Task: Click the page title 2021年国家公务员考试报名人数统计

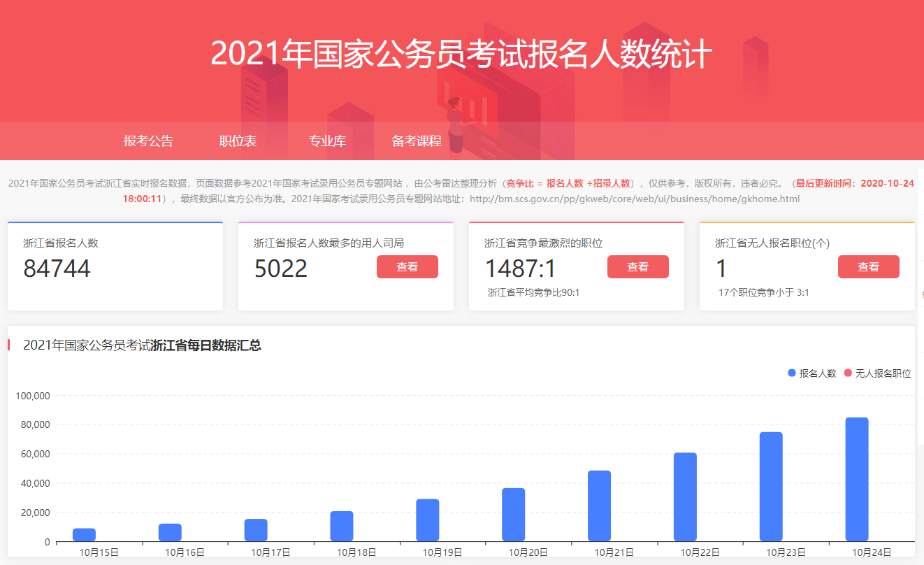Action: [x=461, y=55]
